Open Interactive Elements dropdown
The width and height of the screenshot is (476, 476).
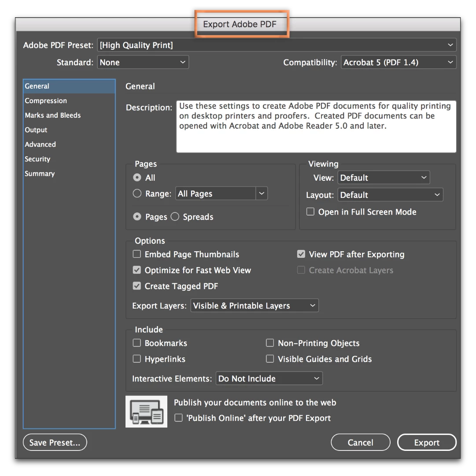269,379
